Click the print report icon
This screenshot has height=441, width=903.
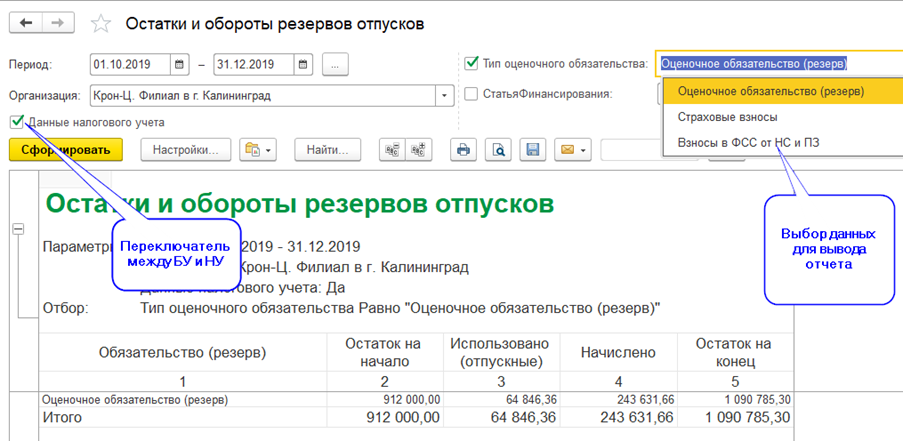point(462,150)
